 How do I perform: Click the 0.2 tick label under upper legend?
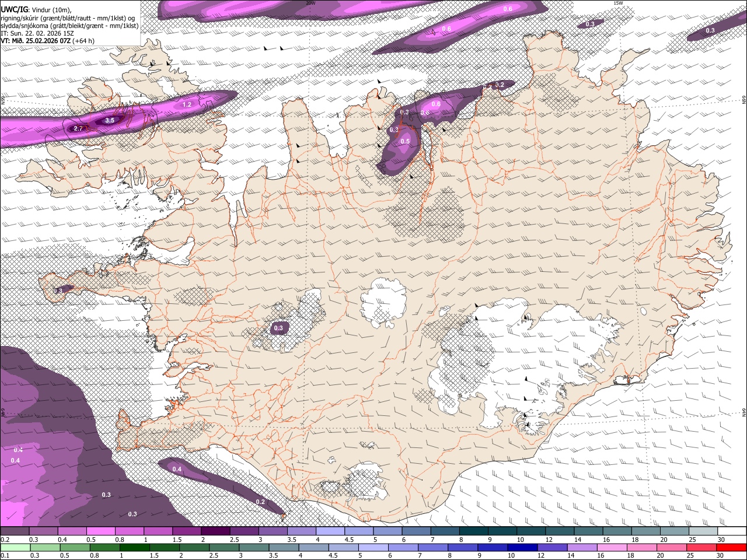pyautogui.click(x=5, y=540)
